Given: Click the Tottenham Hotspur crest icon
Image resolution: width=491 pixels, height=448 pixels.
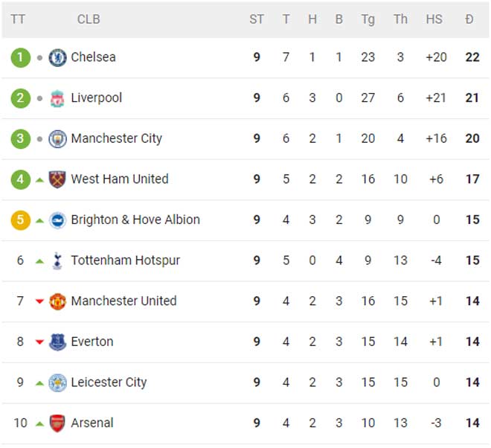Looking at the screenshot, I should 57,260.
